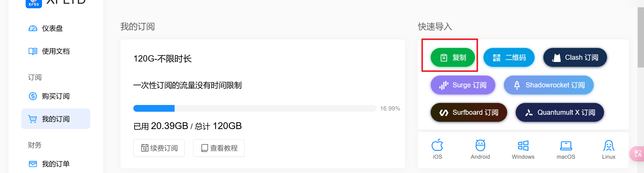
Task: Click the shopping cart icon beside 我的订阅
Action: (33, 119)
